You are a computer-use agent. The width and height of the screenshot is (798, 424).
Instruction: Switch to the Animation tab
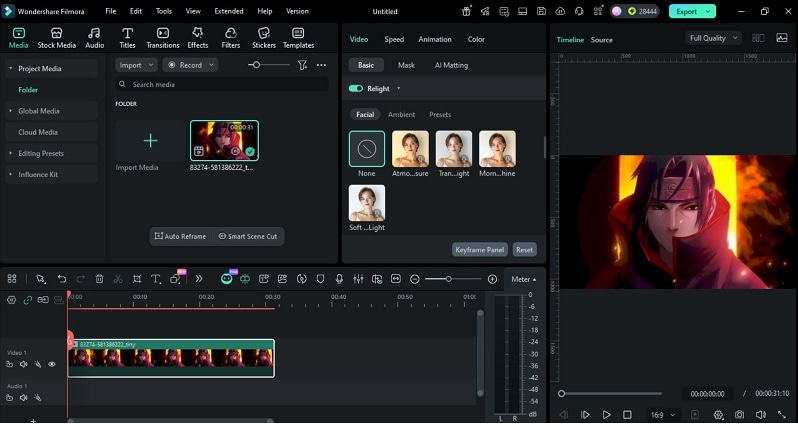pos(435,39)
